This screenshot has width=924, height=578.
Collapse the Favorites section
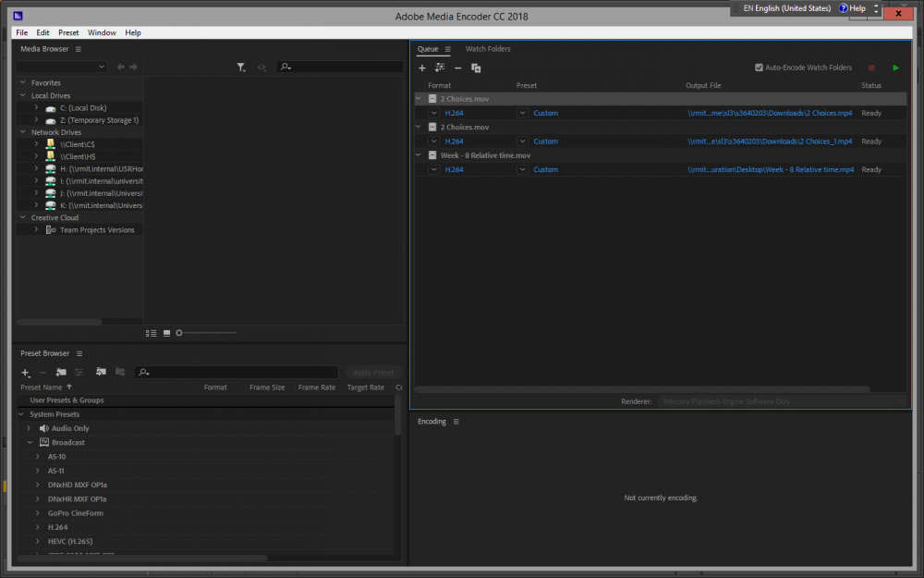pyautogui.click(x=23, y=82)
